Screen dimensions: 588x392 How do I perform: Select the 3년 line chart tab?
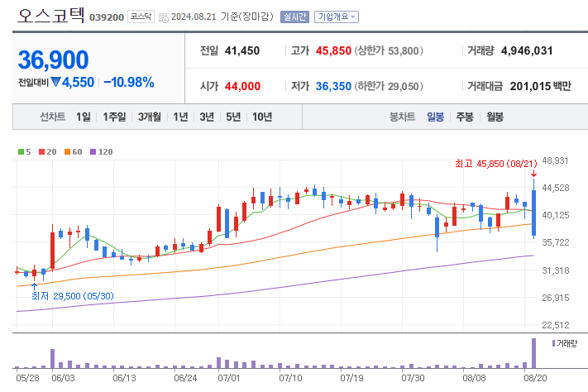pos(207,117)
